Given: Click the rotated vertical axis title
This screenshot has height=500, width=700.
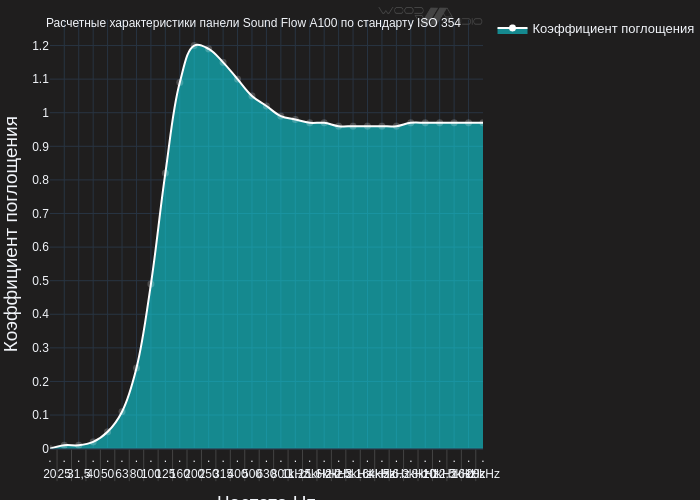Looking at the screenshot, I should 12,234.
